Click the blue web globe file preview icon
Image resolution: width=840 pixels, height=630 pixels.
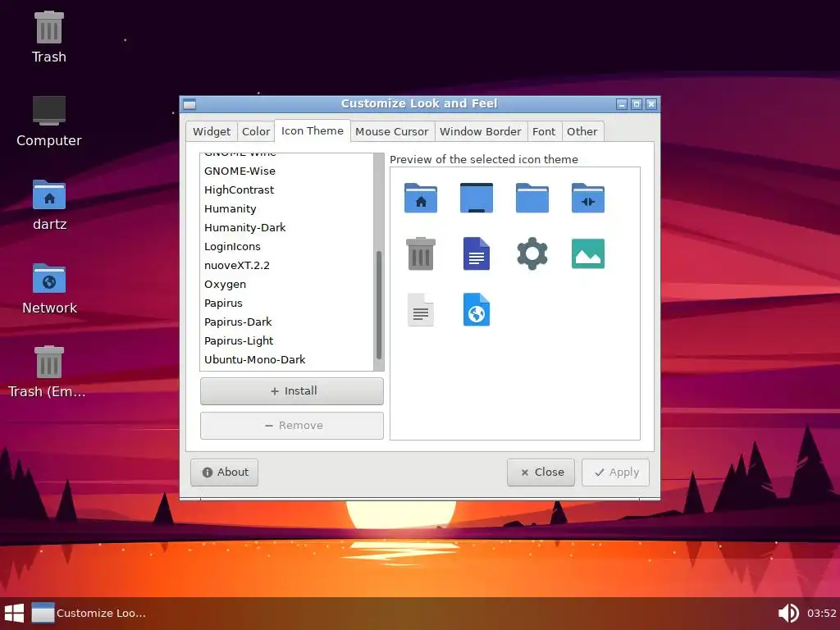pyautogui.click(x=477, y=309)
